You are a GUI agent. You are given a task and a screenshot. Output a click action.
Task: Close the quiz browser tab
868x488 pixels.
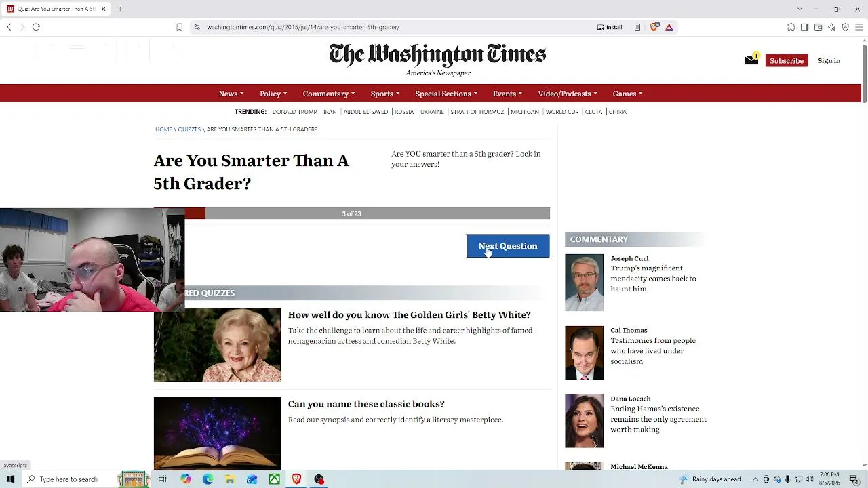click(x=103, y=9)
